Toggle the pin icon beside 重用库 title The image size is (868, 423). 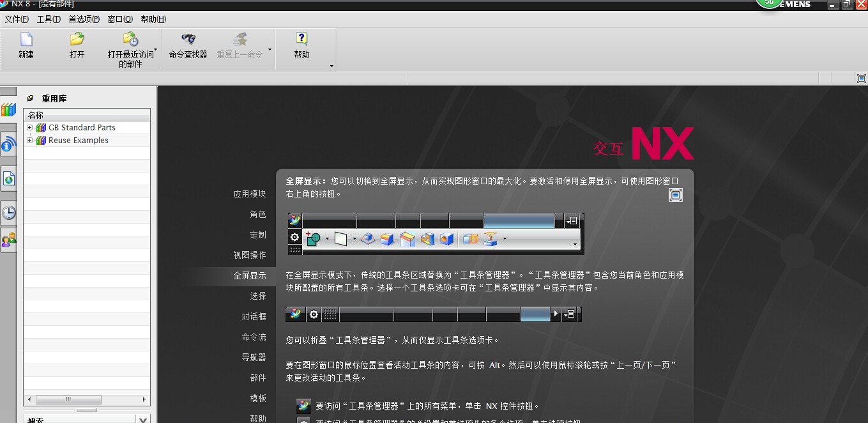click(x=30, y=98)
